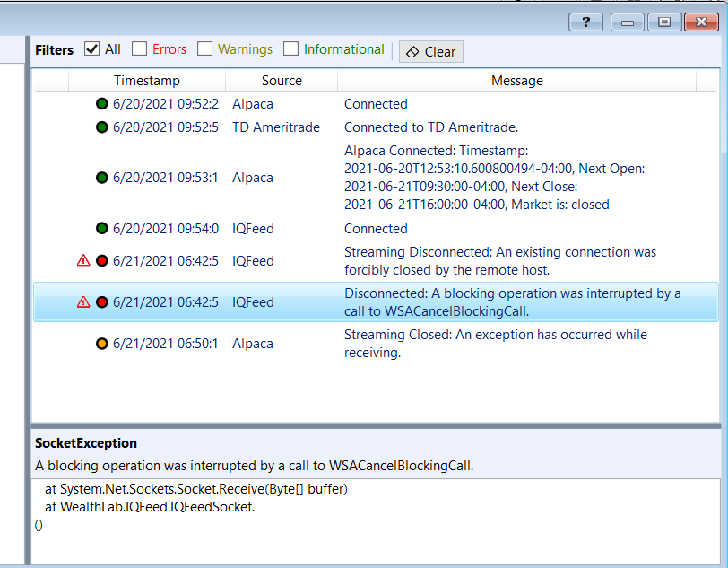Sort by the Timestamp column header
This screenshot has width=728, height=568.
pos(147,81)
